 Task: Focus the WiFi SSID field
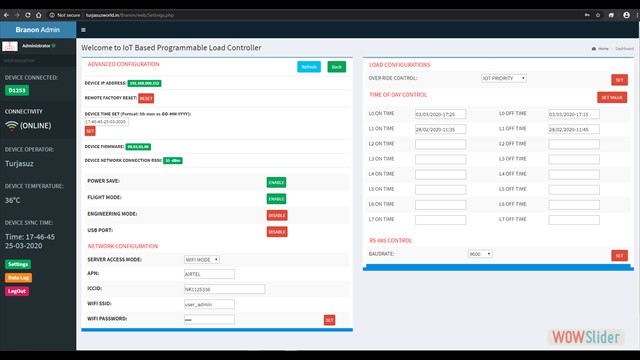pos(209,304)
